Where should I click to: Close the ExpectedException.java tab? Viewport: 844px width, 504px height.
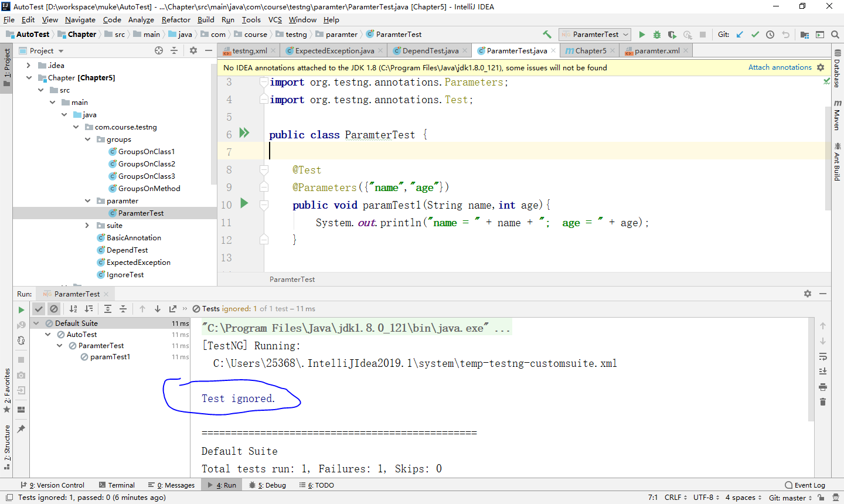(x=380, y=51)
